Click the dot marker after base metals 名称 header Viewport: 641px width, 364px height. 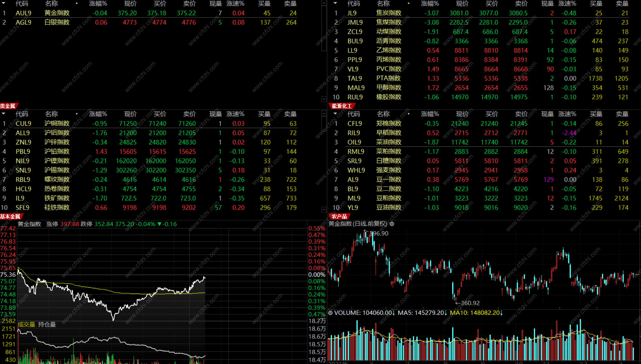click(77, 114)
